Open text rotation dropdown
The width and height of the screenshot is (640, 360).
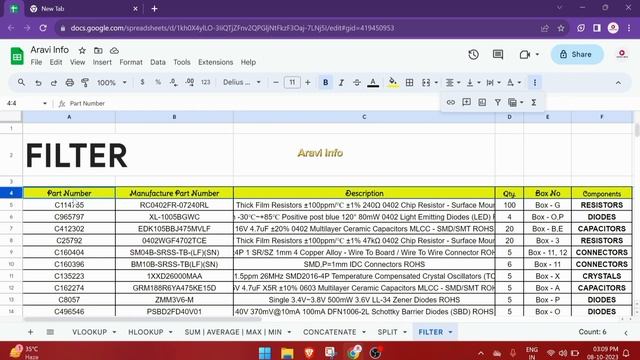(x=514, y=82)
